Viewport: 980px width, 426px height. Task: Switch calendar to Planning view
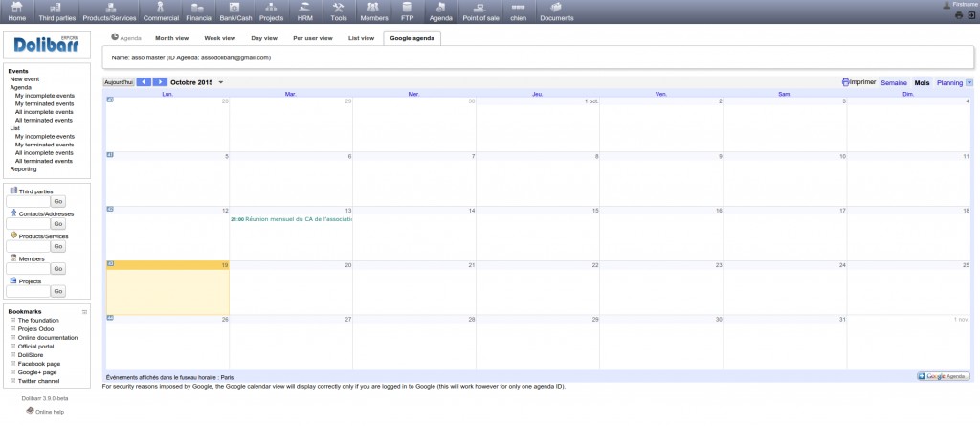click(x=949, y=82)
